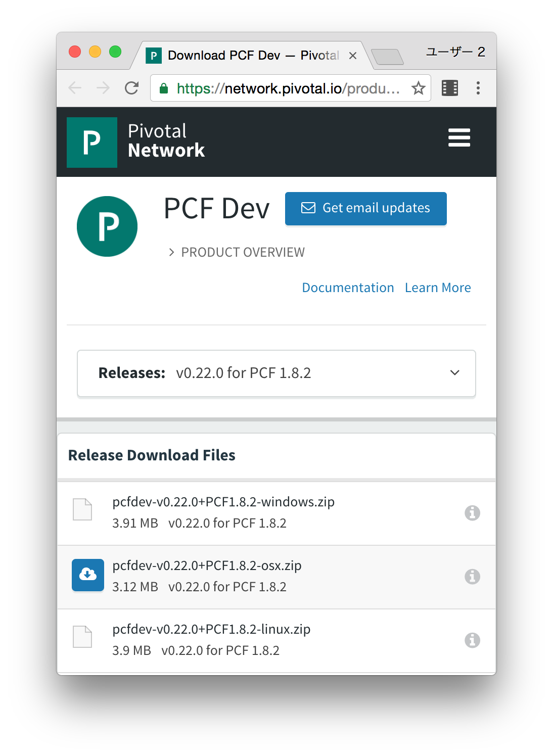Open the Learn More link
Image resolution: width=553 pixels, height=756 pixels.
pos(438,288)
